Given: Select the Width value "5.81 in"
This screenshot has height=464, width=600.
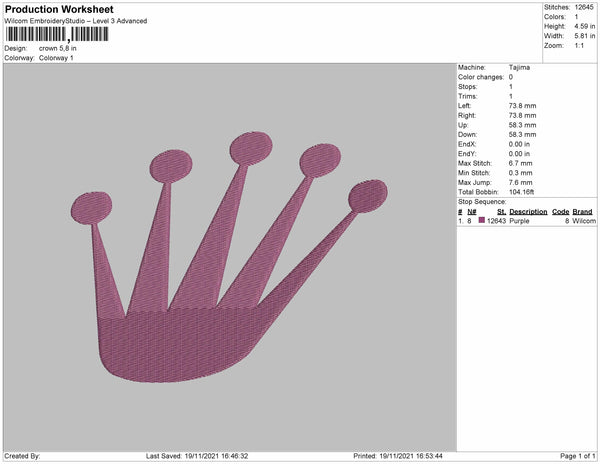Looking at the screenshot, I should point(585,36).
